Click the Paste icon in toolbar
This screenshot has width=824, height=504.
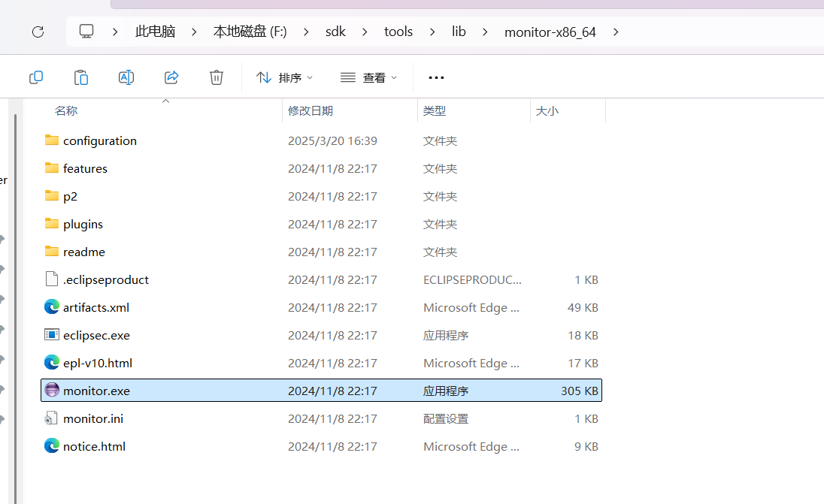click(81, 77)
